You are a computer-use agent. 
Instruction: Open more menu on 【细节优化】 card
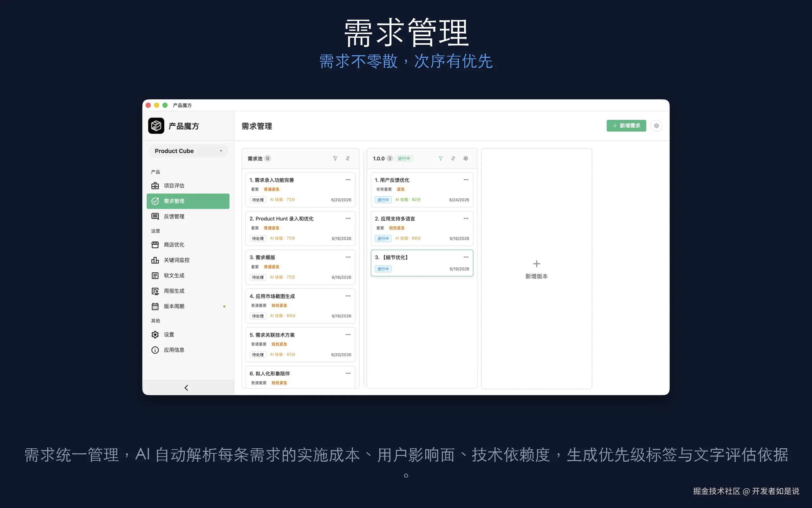pyautogui.click(x=466, y=257)
